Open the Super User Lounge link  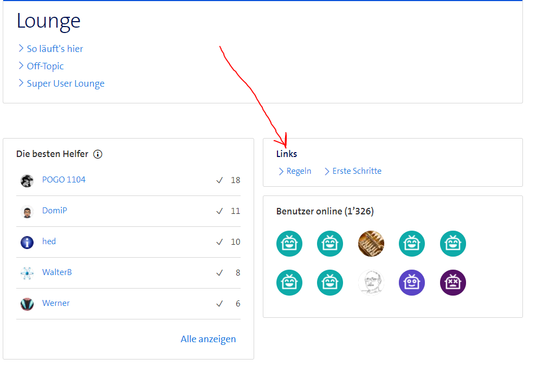coord(66,83)
